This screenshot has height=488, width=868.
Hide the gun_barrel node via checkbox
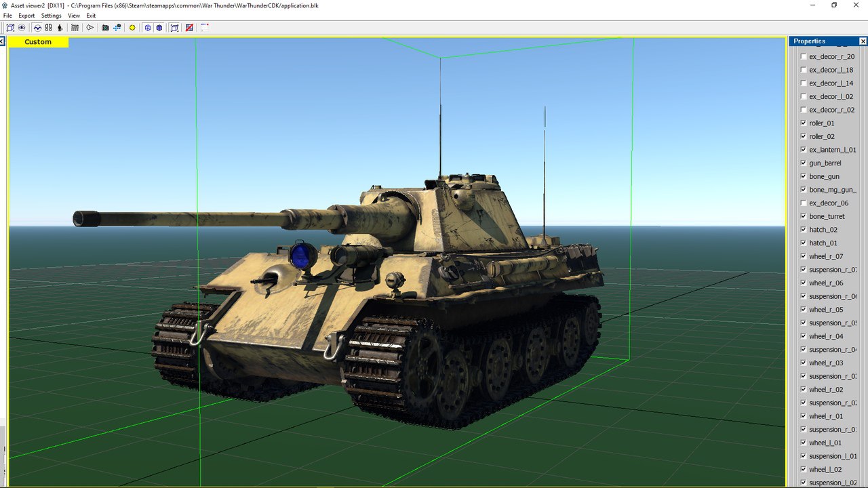tap(804, 163)
